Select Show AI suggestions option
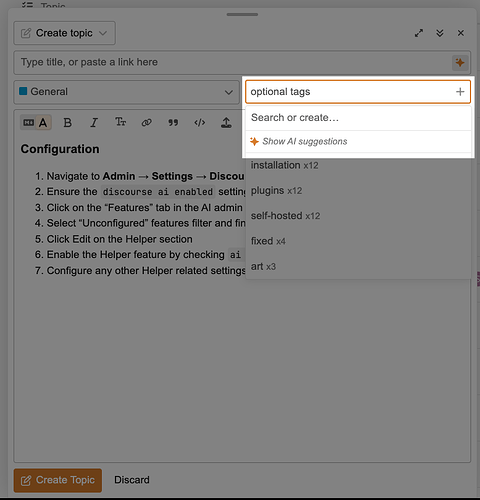480x500 pixels. tap(358, 141)
